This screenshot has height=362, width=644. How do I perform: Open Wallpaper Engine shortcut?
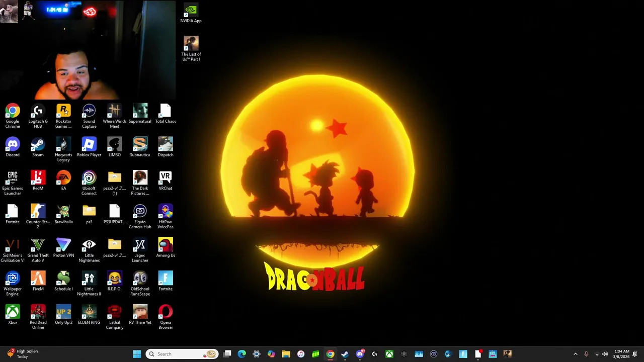point(13,284)
